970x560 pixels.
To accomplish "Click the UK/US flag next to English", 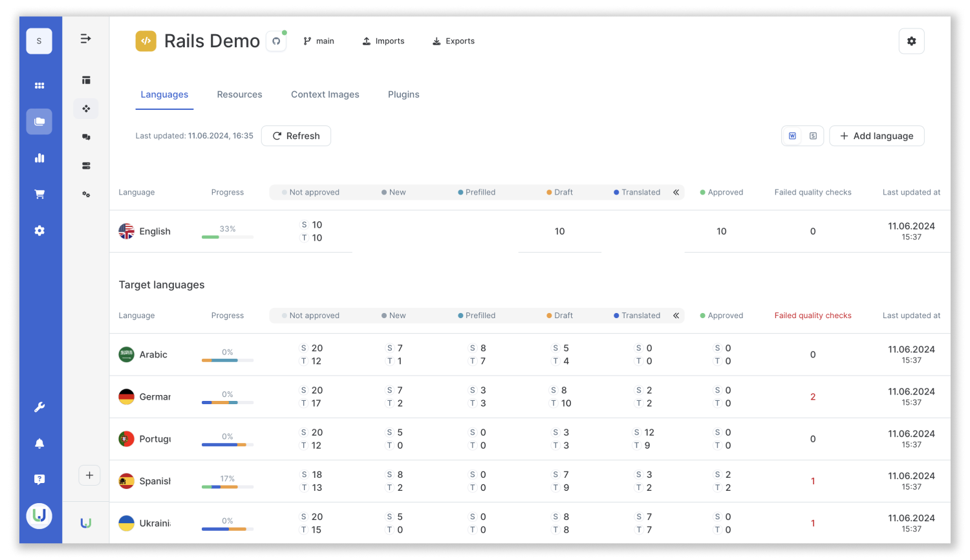I will tap(127, 232).
